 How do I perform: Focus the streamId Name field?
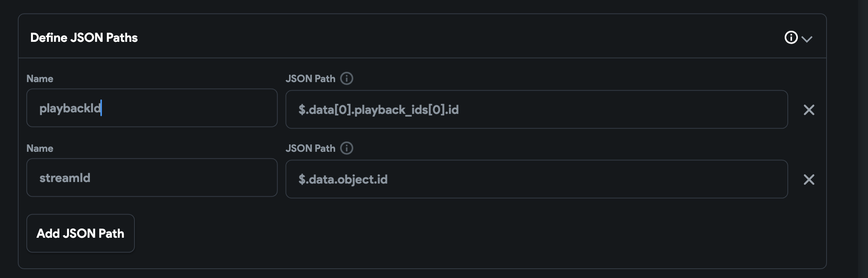pyautogui.click(x=152, y=178)
